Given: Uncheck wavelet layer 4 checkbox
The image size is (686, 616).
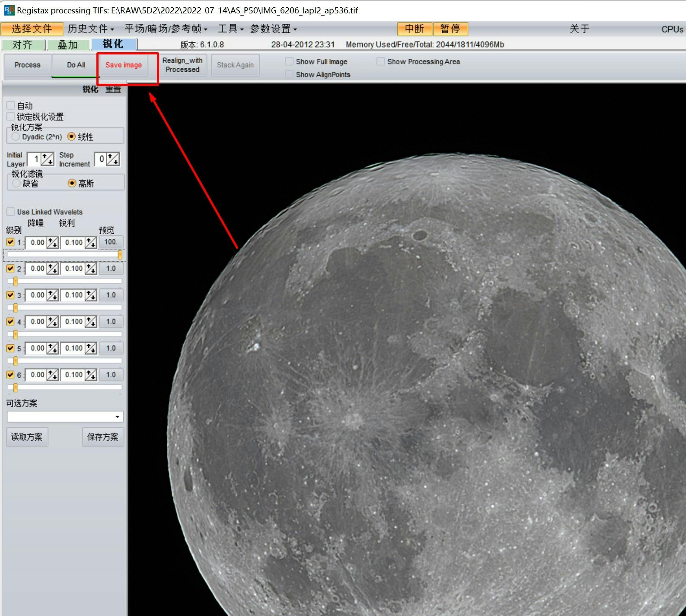Looking at the screenshot, I should click(x=11, y=322).
